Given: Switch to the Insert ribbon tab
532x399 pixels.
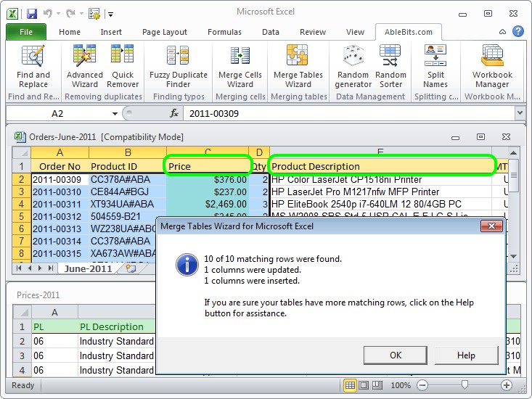Looking at the screenshot, I should coord(111,32).
